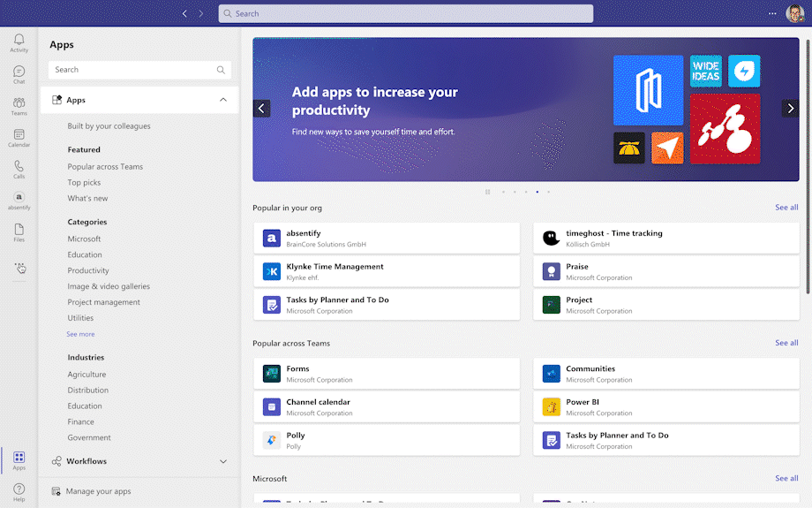
Task: Select the Productivity category
Action: [x=88, y=270]
